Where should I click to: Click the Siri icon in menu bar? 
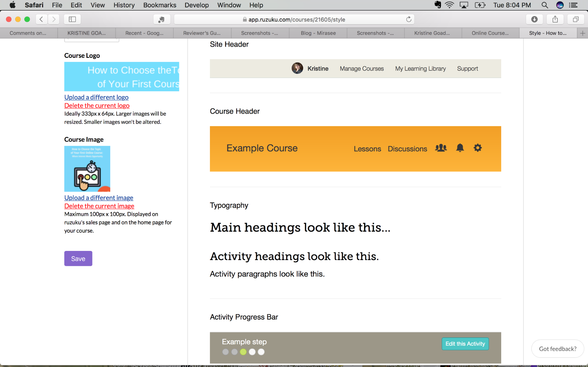coord(560,5)
